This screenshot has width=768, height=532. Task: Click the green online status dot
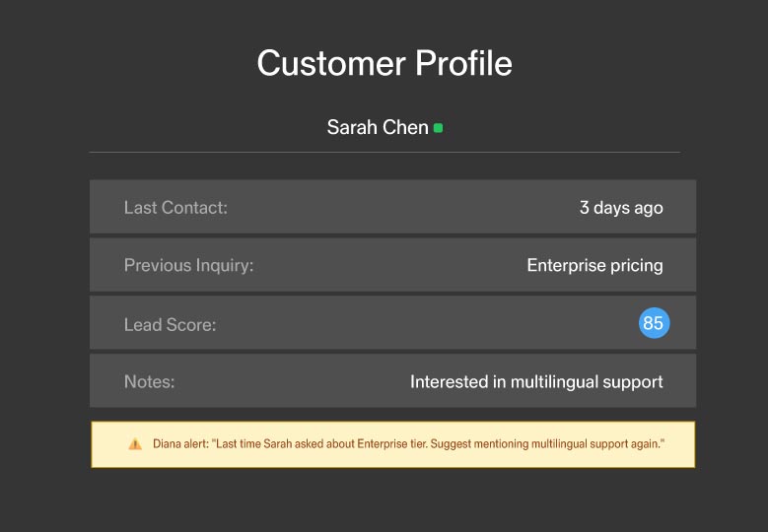[438, 128]
